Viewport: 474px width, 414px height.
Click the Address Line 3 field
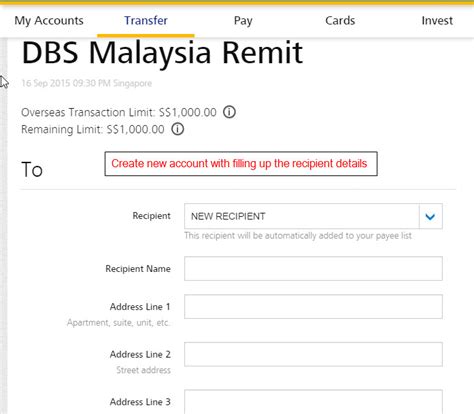click(313, 402)
